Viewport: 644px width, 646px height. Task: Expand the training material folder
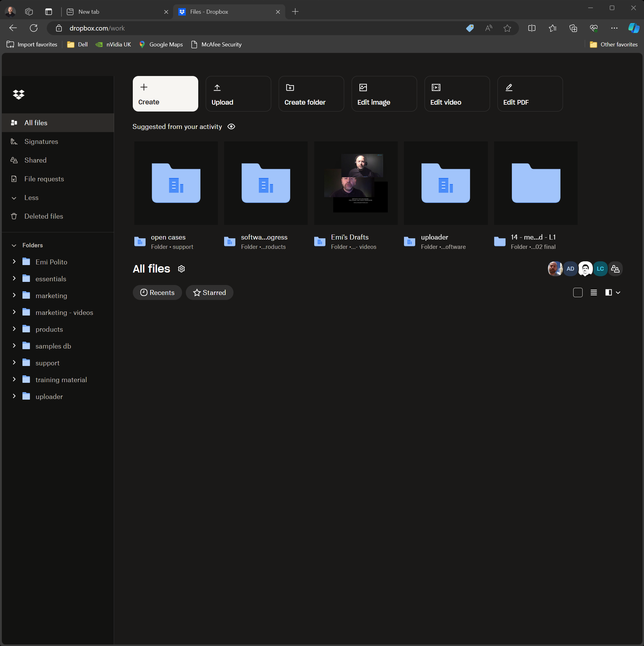pos(13,380)
